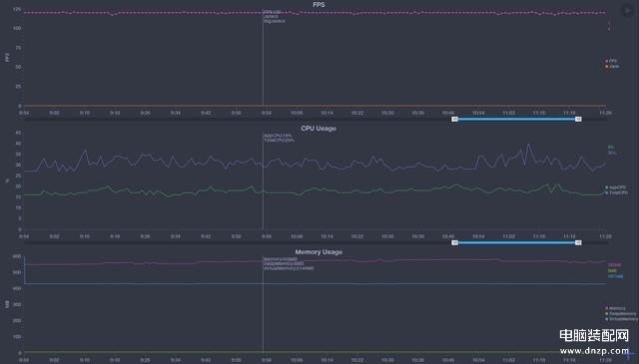
Task: Click the blue bar of FPS range slider
Action: (x=516, y=119)
